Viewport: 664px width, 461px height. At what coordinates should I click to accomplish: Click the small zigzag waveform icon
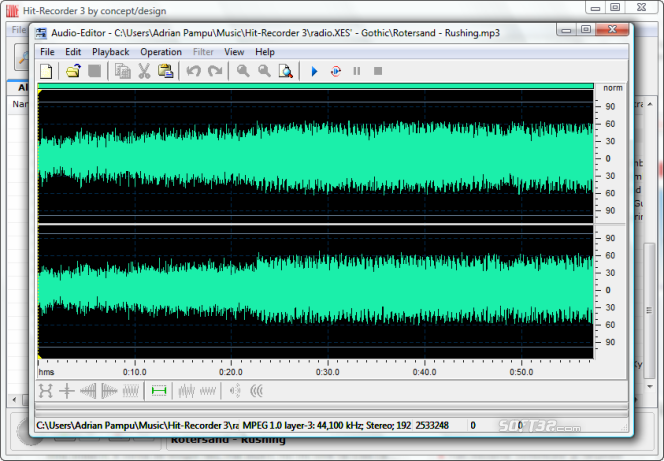point(208,391)
